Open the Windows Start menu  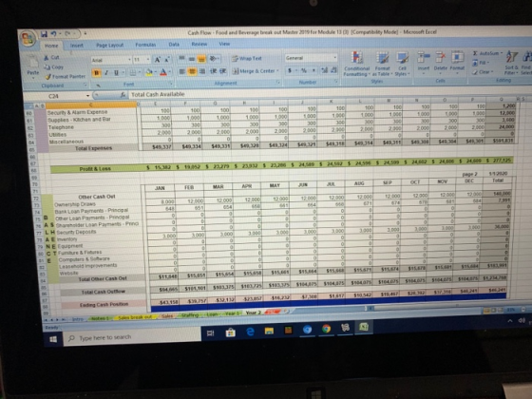click(x=53, y=339)
